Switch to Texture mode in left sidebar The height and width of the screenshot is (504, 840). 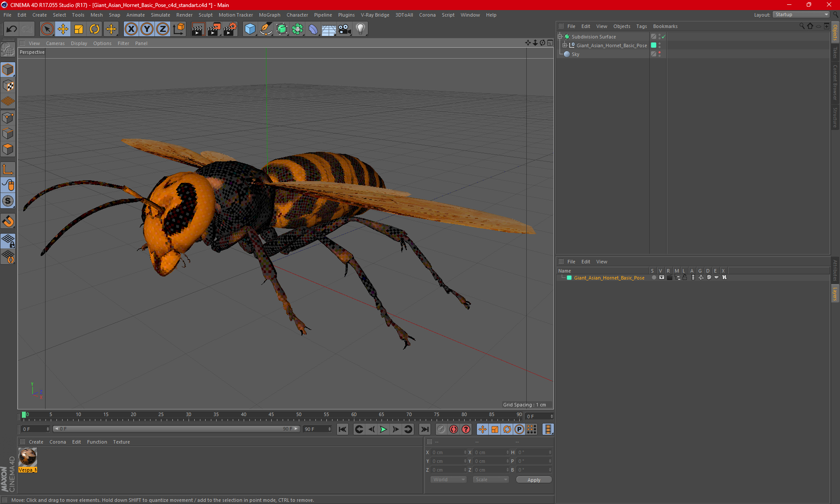8,86
